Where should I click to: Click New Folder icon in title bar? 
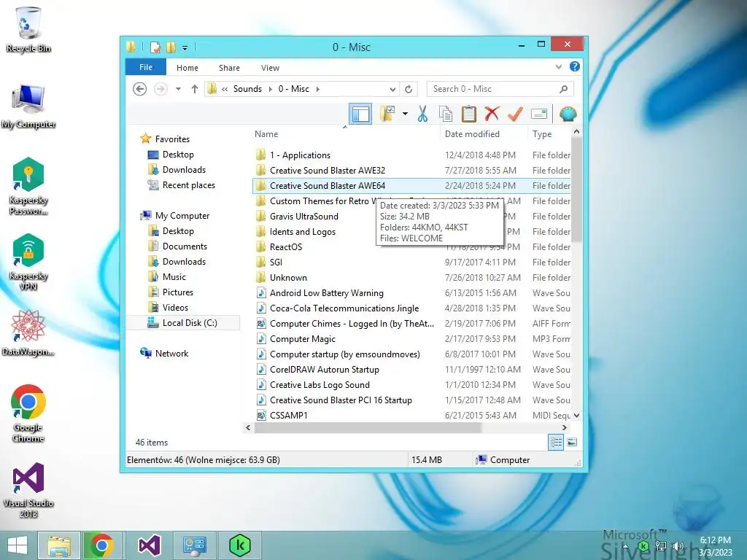coord(171,47)
